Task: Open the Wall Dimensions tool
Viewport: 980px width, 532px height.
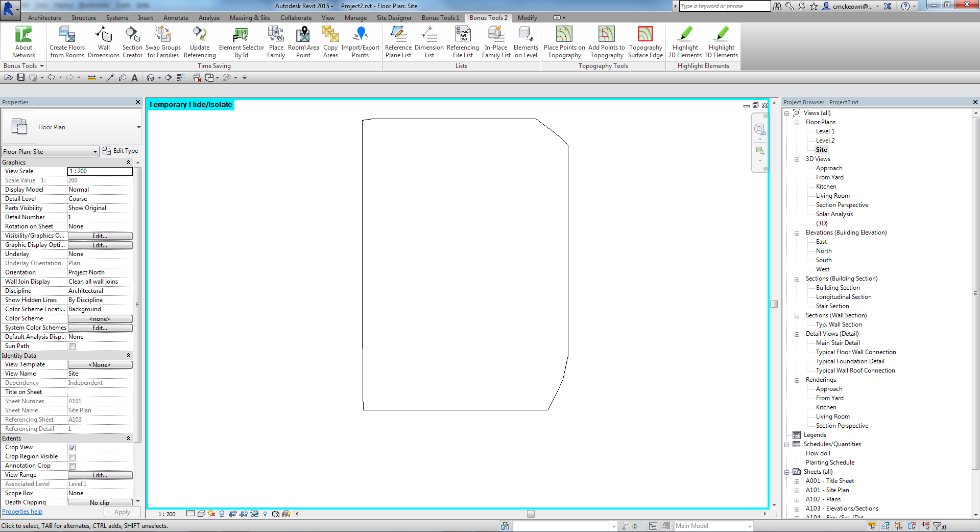Action: (x=104, y=41)
